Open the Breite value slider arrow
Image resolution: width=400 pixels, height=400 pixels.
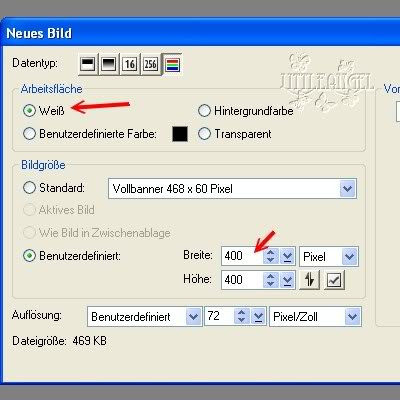pyautogui.click(x=287, y=256)
